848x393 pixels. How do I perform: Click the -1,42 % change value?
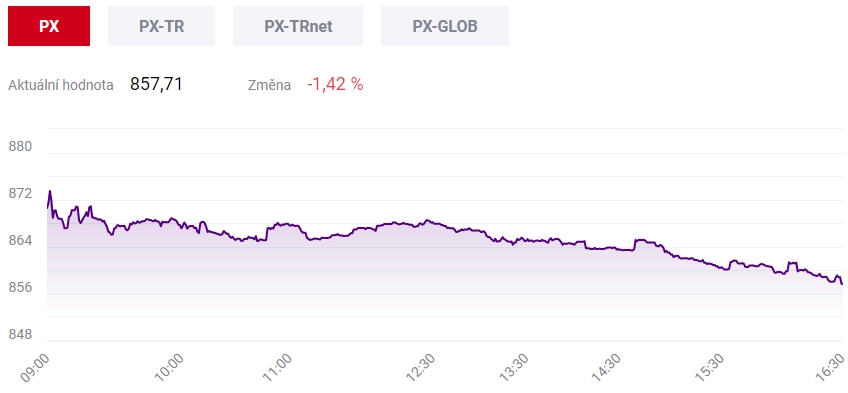coord(335,84)
